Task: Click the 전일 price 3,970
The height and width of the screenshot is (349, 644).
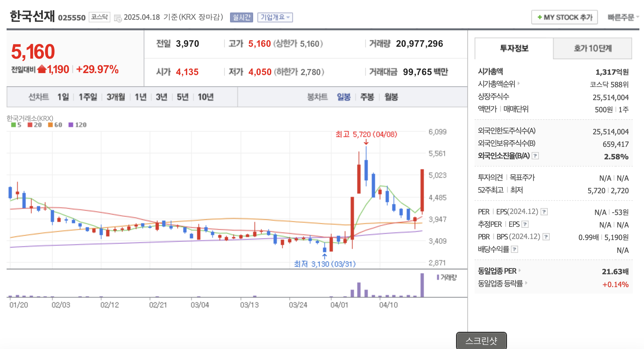Action: (x=187, y=44)
